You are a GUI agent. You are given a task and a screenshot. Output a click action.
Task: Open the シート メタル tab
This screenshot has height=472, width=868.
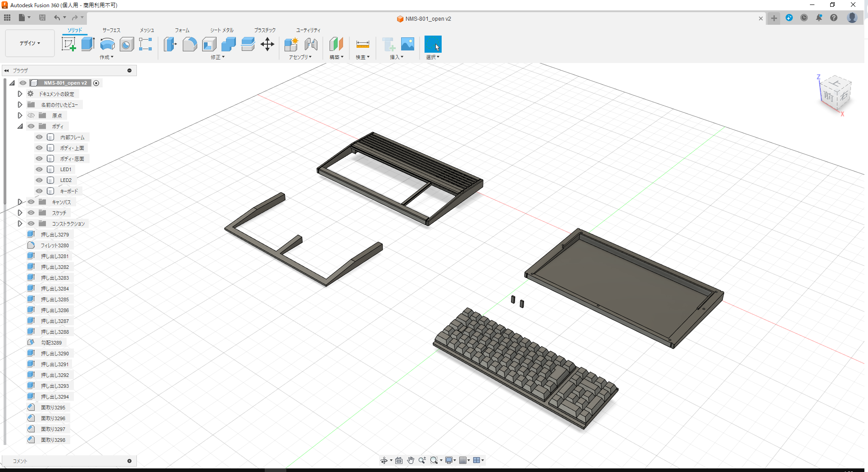(x=221, y=30)
